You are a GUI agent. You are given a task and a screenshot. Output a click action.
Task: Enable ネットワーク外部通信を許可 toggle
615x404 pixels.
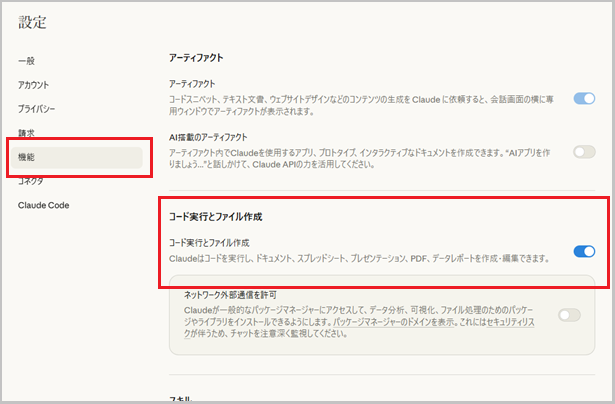coord(569,315)
